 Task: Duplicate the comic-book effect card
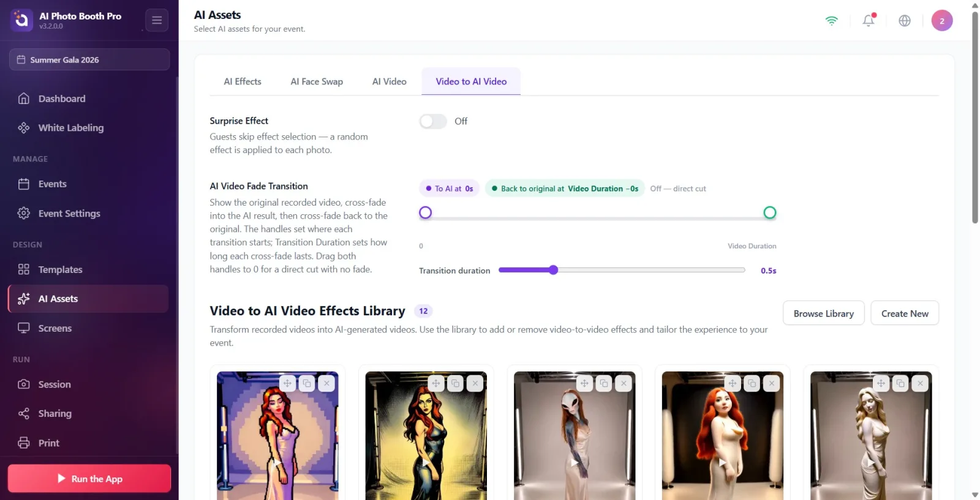pos(455,383)
